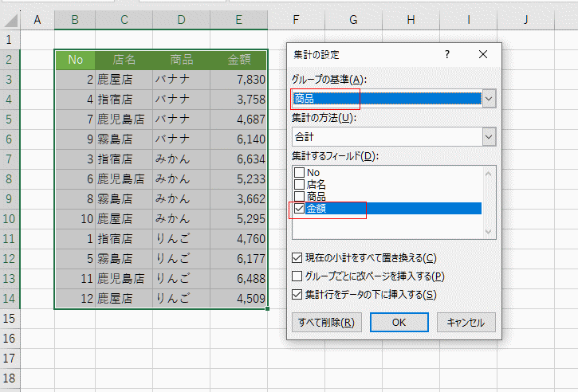The width and height of the screenshot is (578, 392).
Task: Click cell with amount 4,760
Action: point(239,239)
